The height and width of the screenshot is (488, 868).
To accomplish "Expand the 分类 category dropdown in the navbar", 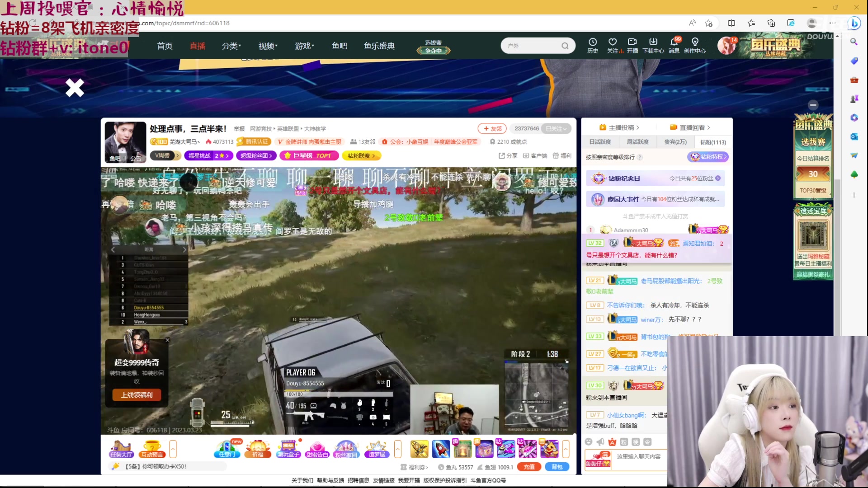I will tap(231, 46).
